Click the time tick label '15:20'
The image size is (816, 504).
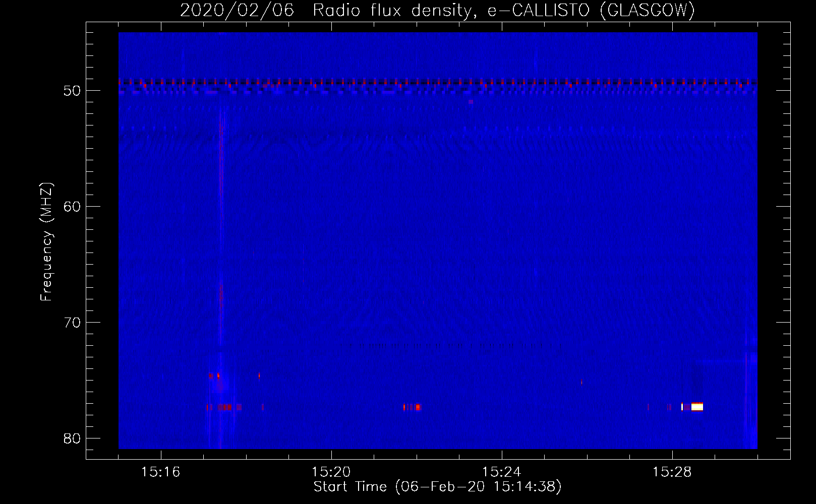tap(331, 472)
